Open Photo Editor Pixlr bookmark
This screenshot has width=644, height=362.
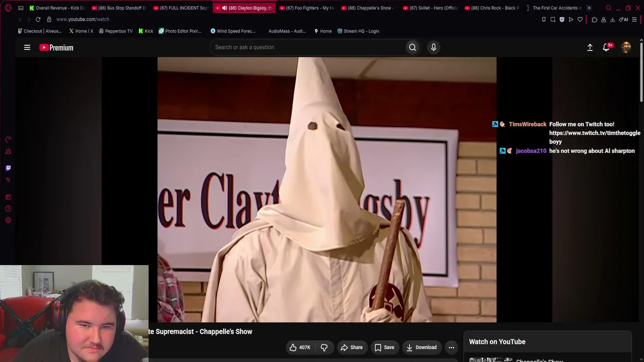click(x=180, y=31)
